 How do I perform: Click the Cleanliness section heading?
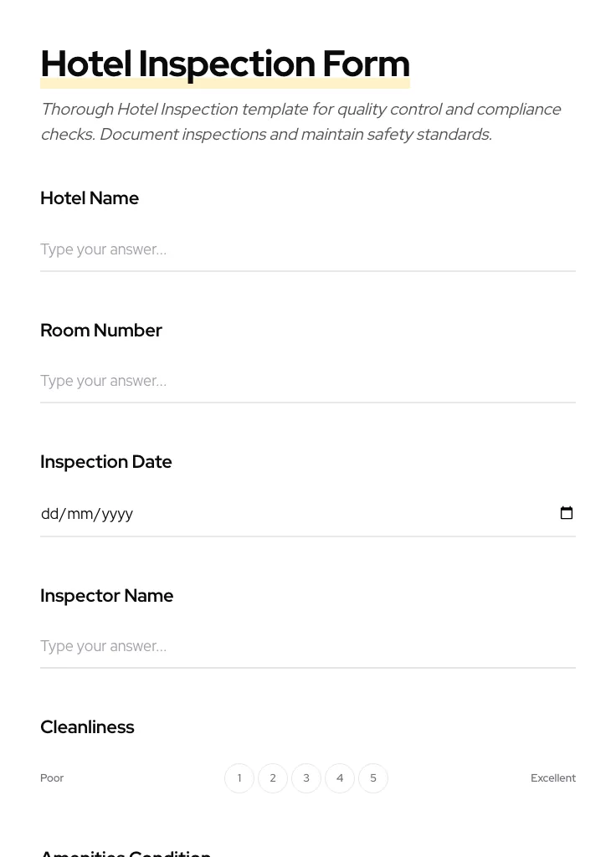[x=87, y=726]
